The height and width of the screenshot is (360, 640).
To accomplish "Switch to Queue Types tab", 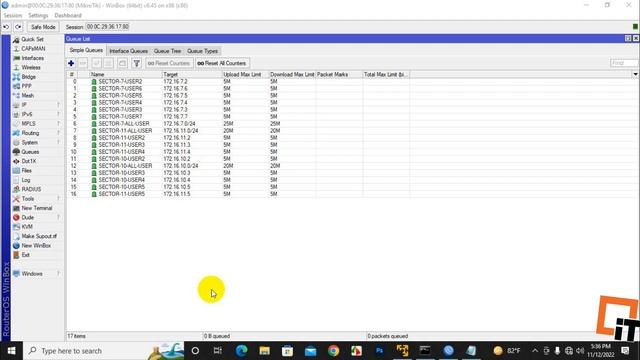I will pos(202,51).
